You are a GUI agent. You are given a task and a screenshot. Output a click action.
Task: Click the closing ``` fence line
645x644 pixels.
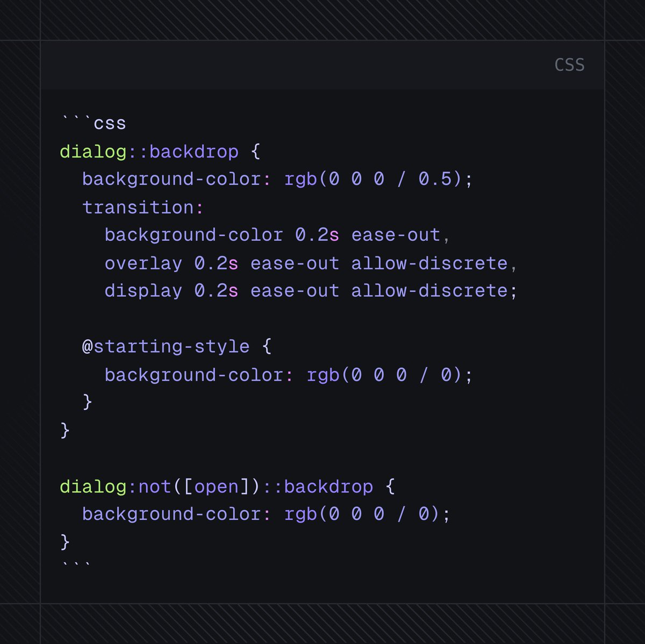pyautogui.click(x=76, y=564)
